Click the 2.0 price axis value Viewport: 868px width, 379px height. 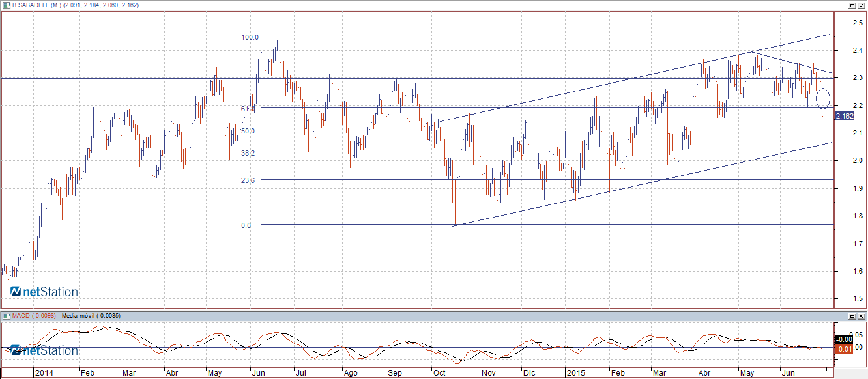858,160
